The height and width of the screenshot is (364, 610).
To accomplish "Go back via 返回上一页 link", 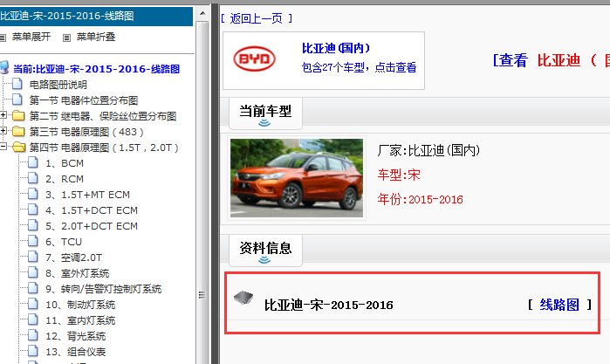I will 257,18.
